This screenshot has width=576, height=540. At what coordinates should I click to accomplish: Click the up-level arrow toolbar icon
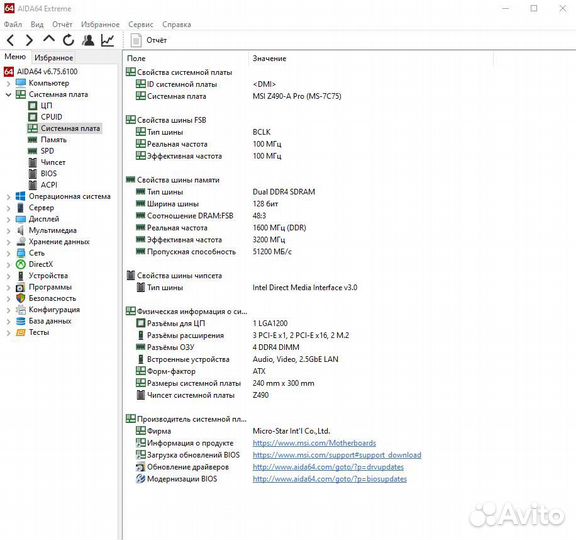(49, 39)
